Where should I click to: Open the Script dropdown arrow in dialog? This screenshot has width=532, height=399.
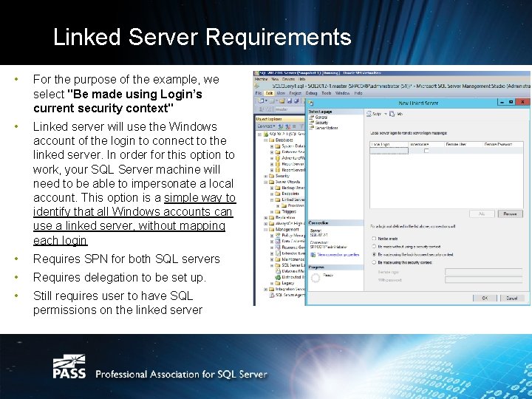click(386, 114)
